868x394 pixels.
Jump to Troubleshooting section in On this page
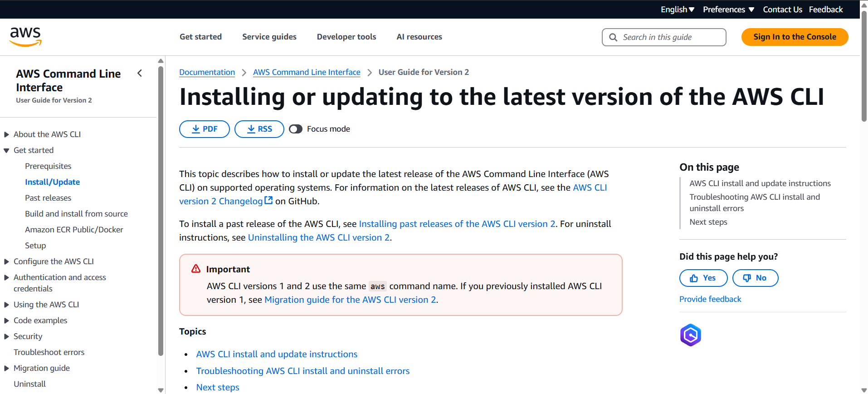[755, 202]
